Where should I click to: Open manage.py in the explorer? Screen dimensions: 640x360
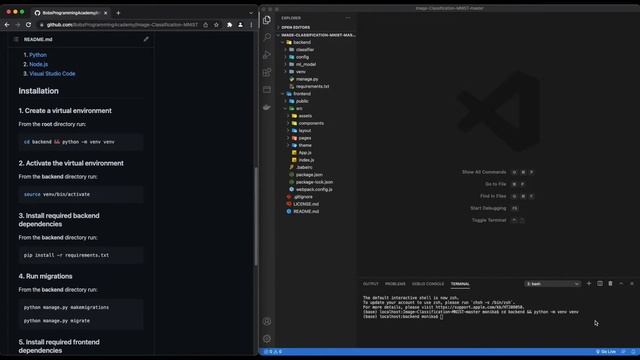tap(307, 79)
